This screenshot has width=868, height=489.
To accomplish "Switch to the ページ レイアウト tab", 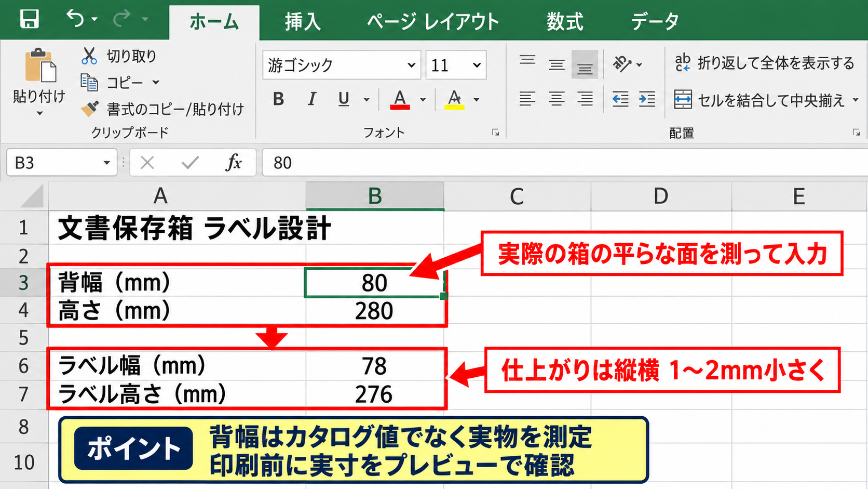I will click(x=433, y=21).
